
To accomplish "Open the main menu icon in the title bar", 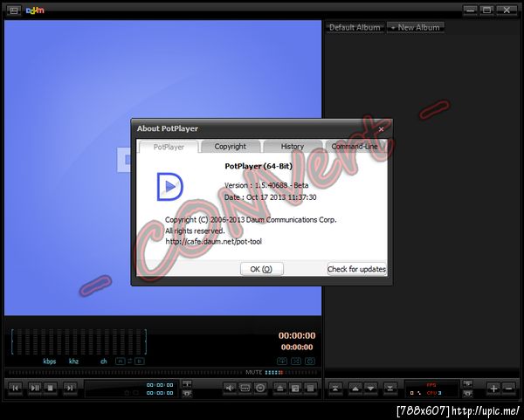I will [x=14, y=10].
